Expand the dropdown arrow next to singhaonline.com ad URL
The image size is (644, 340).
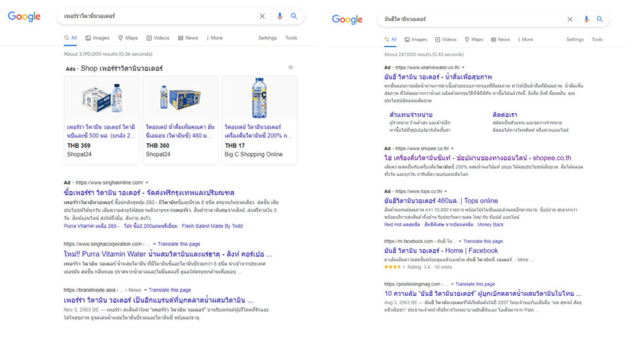[147, 183]
